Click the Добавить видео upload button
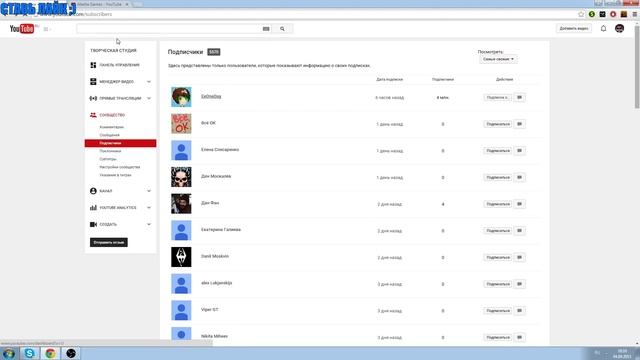This screenshot has width=640, height=360. (574, 29)
